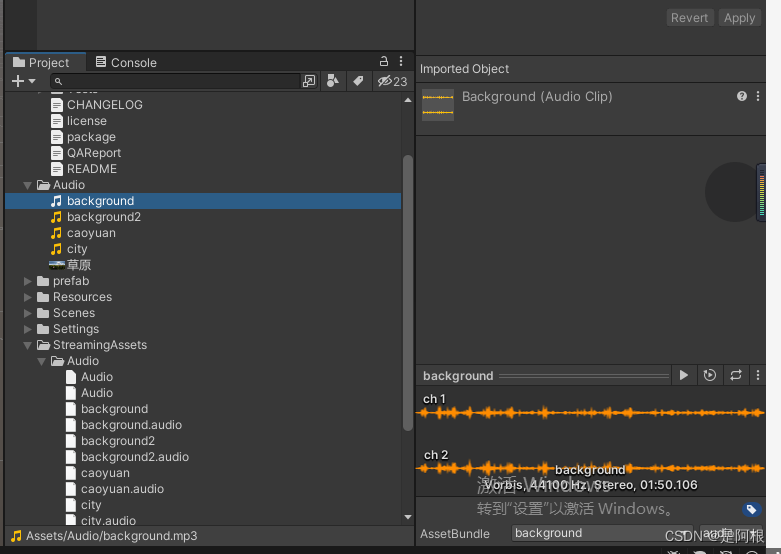Open the Audio Clip help reference icon
Image resolution: width=781 pixels, height=554 pixels.
tap(742, 96)
